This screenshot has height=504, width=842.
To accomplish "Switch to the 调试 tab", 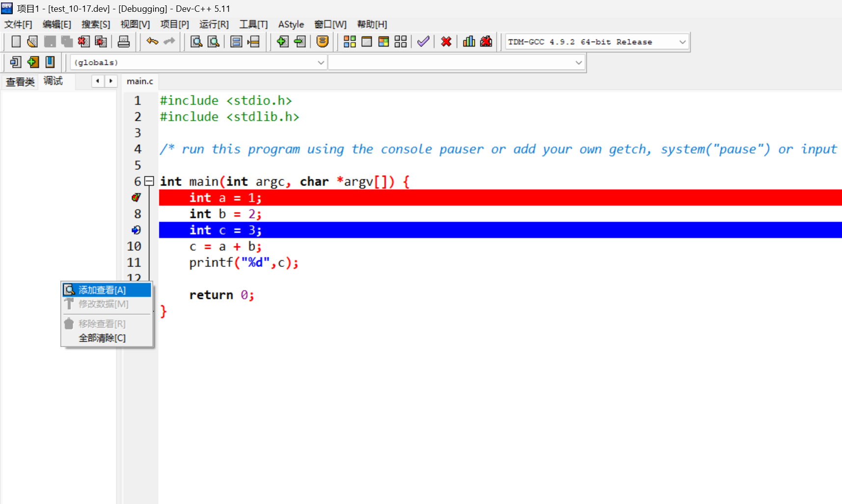I will (53, 81).
